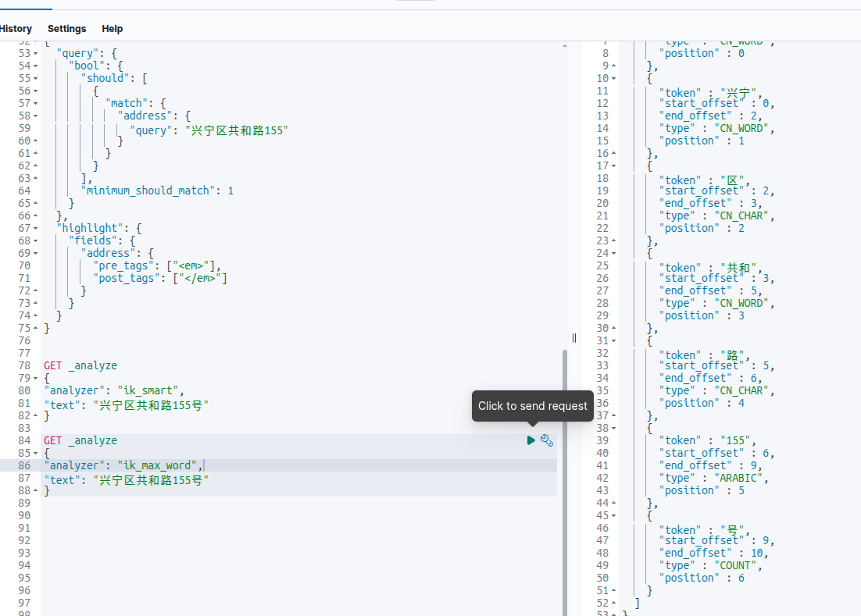Screen dimensions: 861x616
Task: Click the "token" : "兴宁" output line
Action: pyautogui.click(x=711, y=93)
